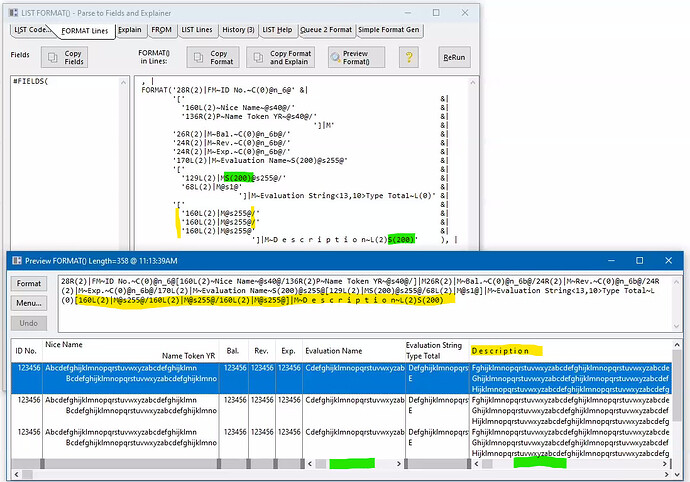Switch to the Explain tab
The width and height of the screenshot is (690, 482).
pyautogui.click(x=129, y=30)
